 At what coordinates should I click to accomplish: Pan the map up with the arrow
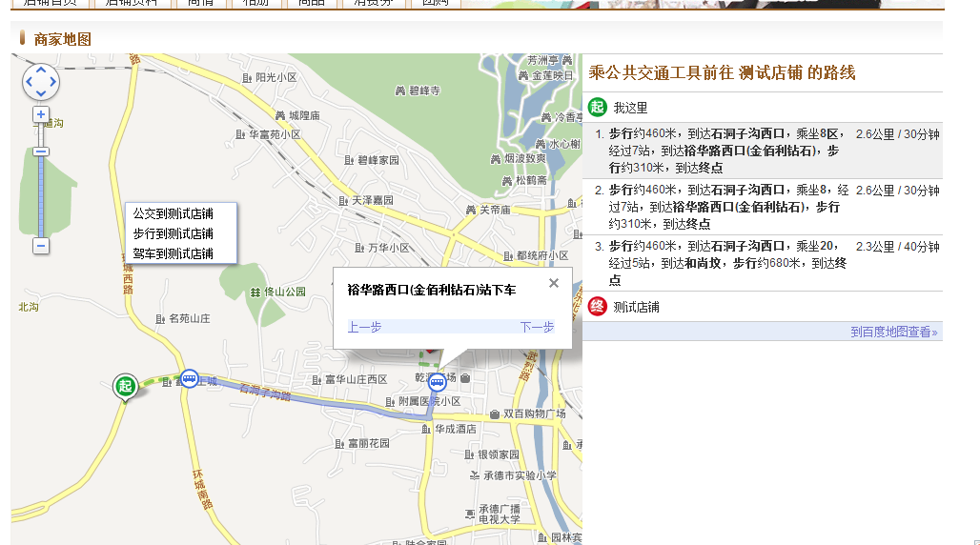click(41, 70)
